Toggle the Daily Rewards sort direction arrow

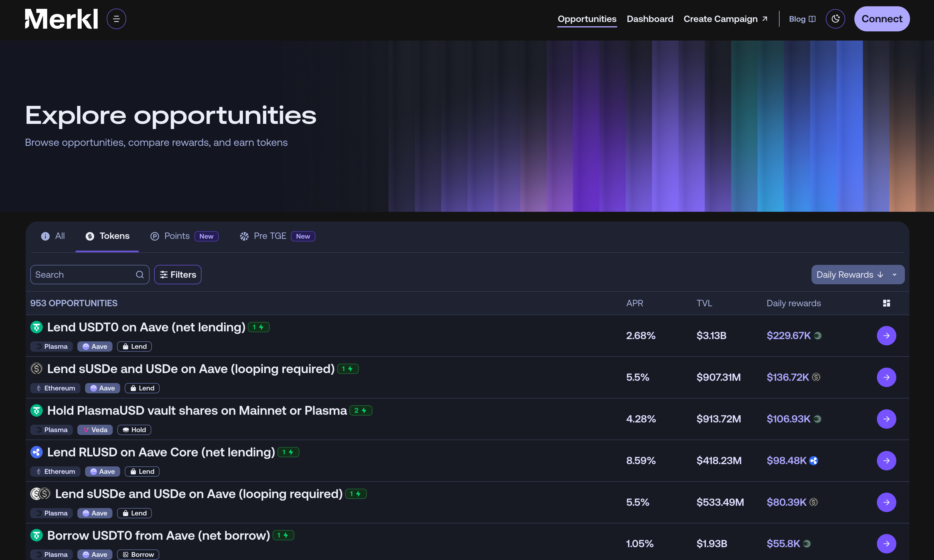click(880, 275)
